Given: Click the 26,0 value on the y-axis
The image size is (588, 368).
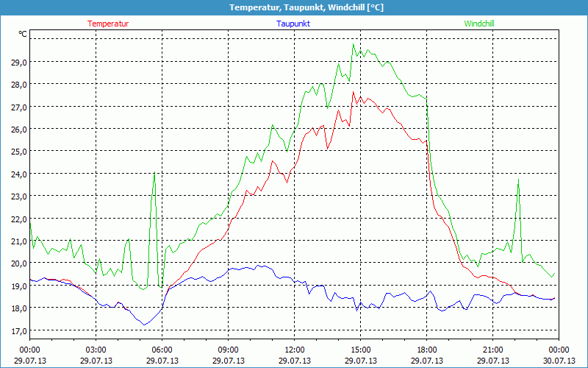Looking at the screenshot, I should pos(18,130).
